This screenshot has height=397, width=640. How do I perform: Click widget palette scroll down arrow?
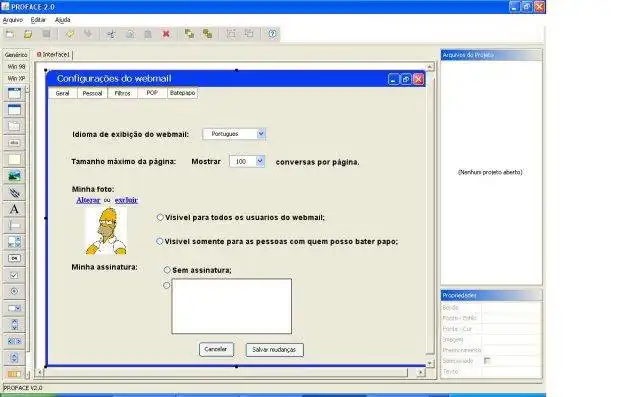point(27,374)
